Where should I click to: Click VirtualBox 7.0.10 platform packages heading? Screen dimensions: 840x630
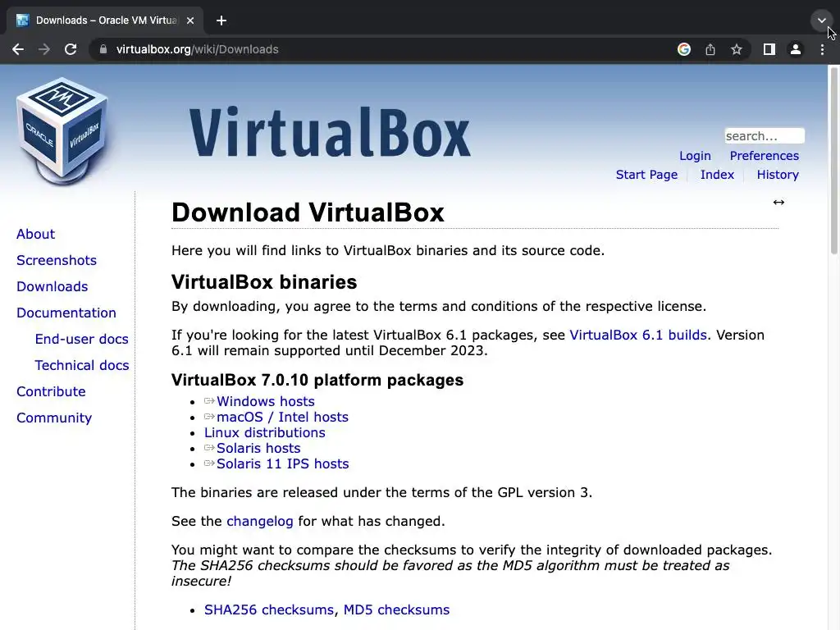[317, 380]
